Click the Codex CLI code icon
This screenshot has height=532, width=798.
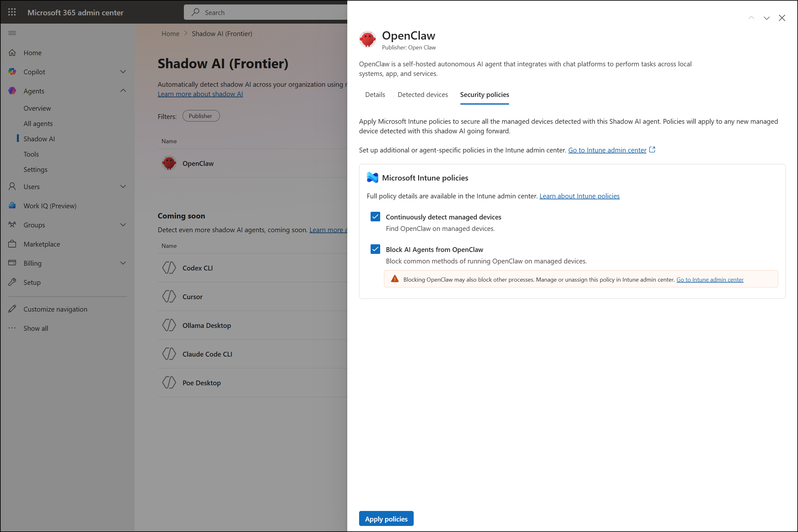click(169, 268)
